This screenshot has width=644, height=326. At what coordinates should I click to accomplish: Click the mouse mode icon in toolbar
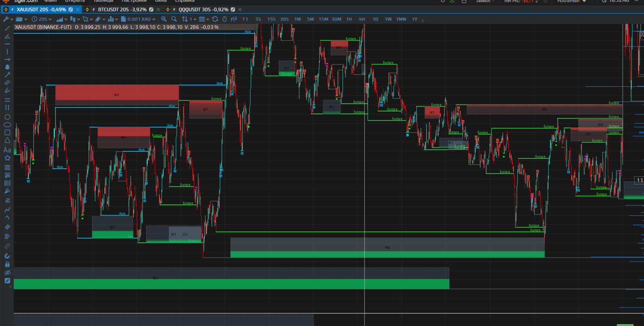[x=224, y=19]
